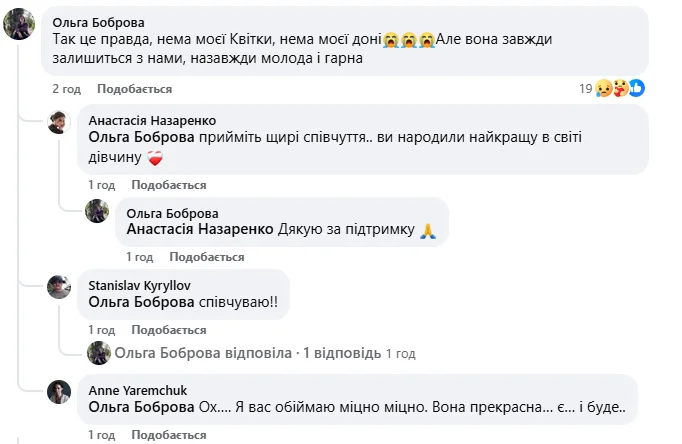Screen dimensions: 682x444
Task: Click Stanislav Kyryllov's avatar
Action: click(x=60, y=287)
